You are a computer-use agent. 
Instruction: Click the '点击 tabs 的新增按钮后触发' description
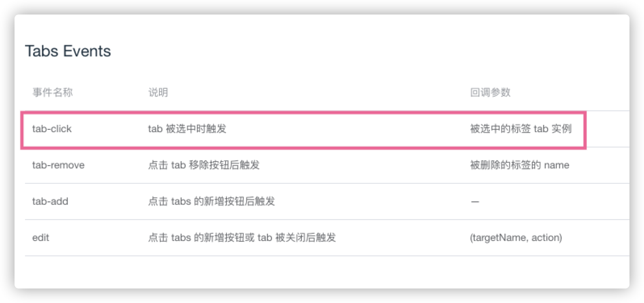(211, 201)
